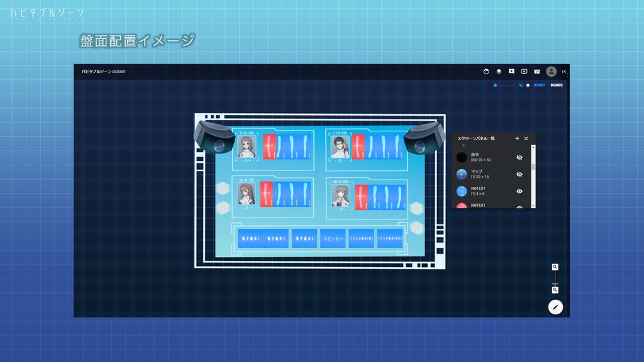Click the red status panel beside ラン
The width and height of the screenshot is (644, 362).
coord(358,146)
